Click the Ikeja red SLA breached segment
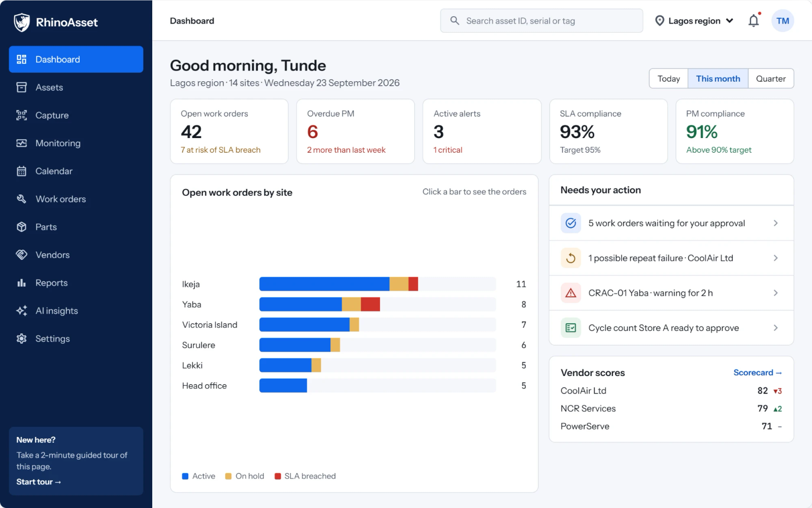 click(x=413, y=284)
